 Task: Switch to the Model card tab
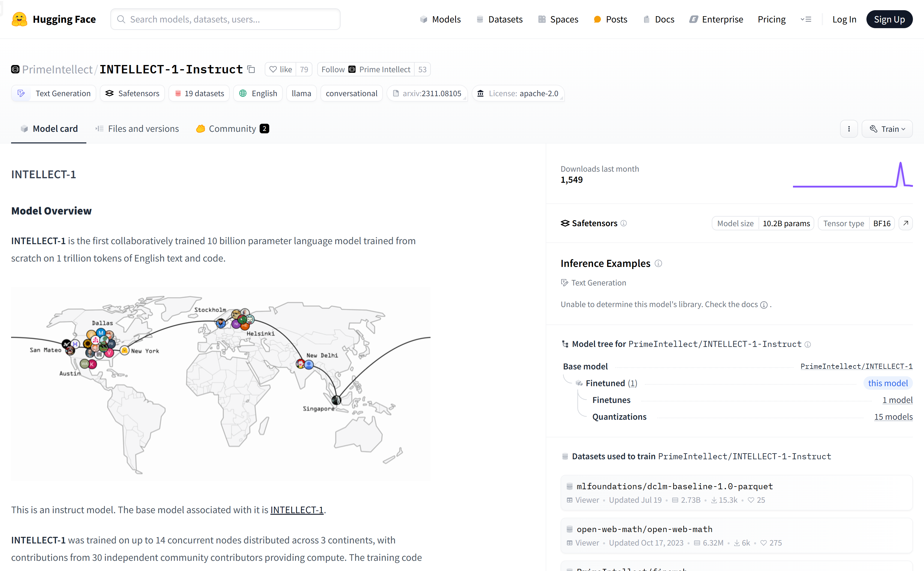pos(49,129)
